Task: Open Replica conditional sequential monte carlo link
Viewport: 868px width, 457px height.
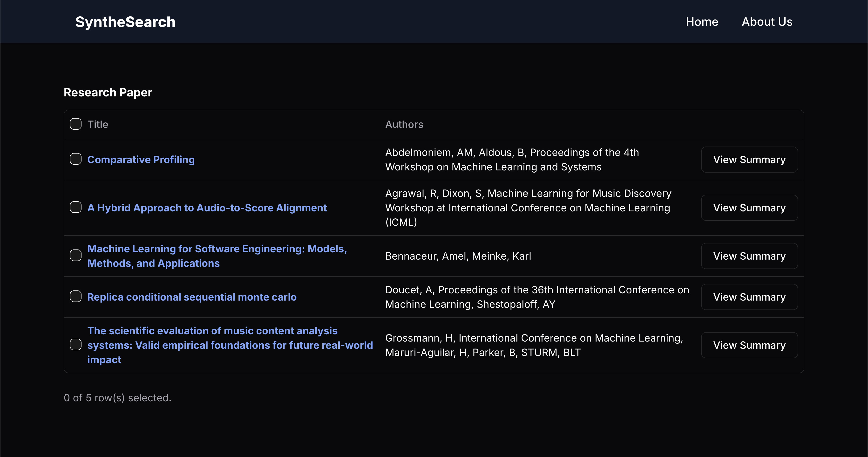Action: [192, 297]
